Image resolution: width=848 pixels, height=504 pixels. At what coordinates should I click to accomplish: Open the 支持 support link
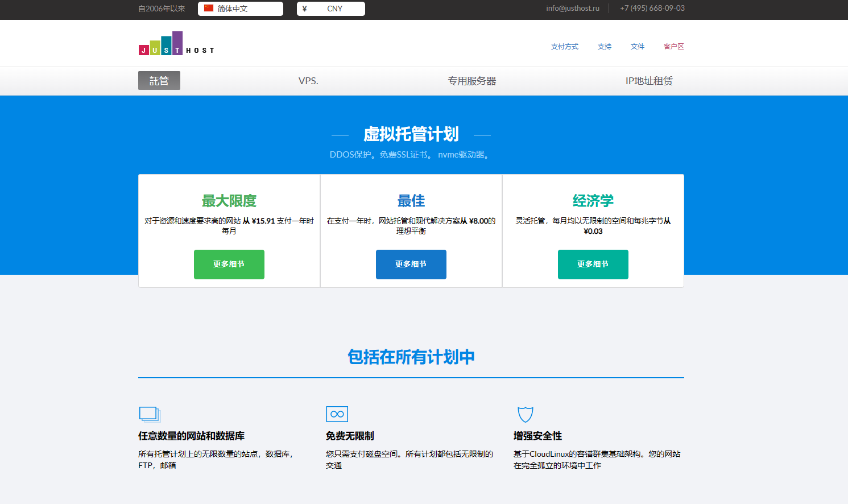click(x=605, y=47)
